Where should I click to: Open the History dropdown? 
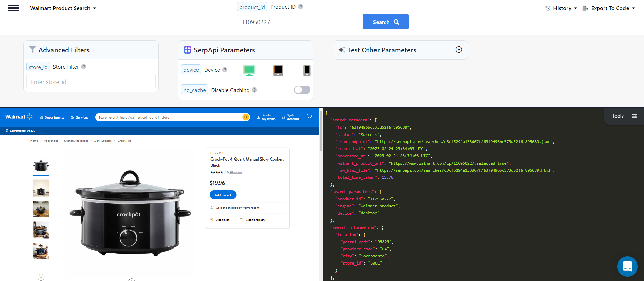(x=561, y=8)
